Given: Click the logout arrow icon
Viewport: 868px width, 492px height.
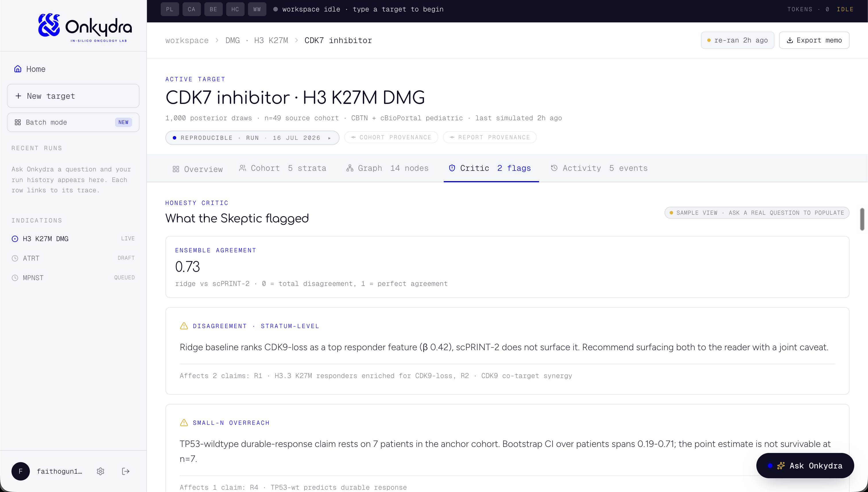Looking at the screenshot, I should (126, 471).
